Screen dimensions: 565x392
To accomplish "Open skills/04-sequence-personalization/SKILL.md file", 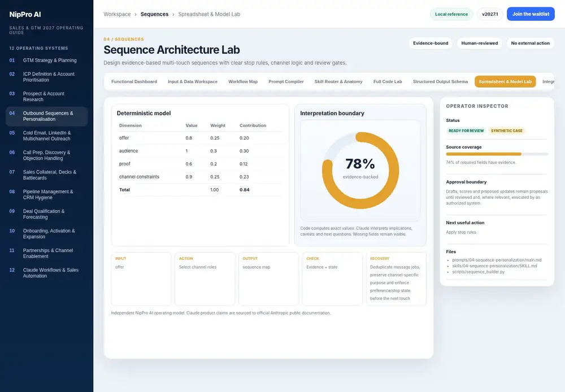I will pyautogui.click(x=494, y=266).
